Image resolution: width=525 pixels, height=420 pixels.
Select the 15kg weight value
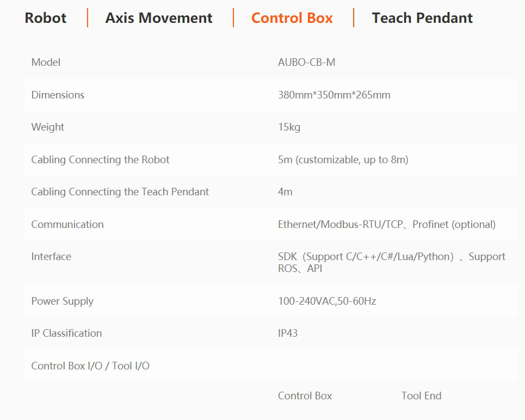[289, 127]
